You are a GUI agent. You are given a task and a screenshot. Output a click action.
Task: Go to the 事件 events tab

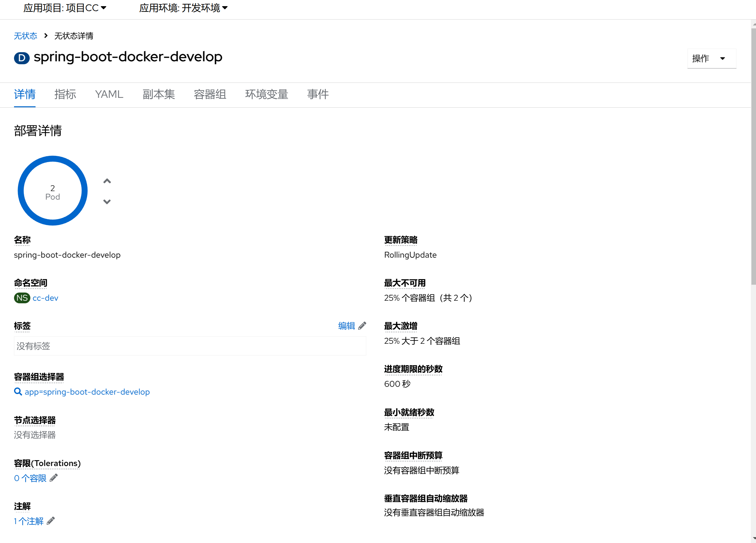318,94
